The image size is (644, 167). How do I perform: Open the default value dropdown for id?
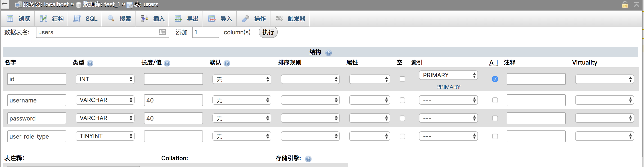[x=242, y=79]
